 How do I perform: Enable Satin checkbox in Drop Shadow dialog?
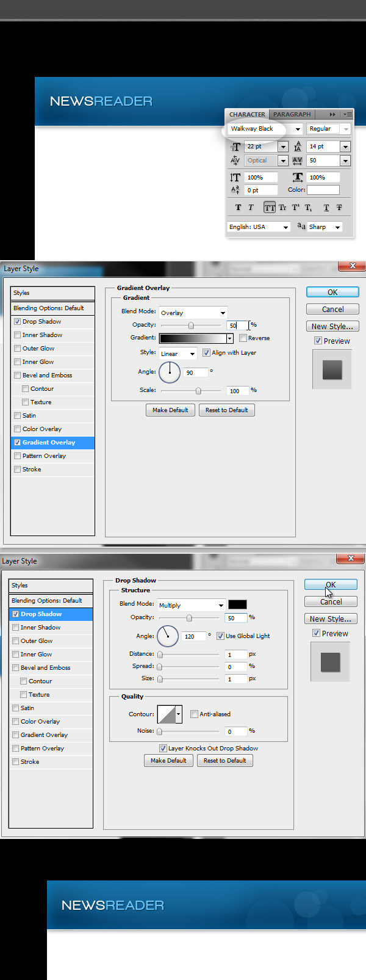[16, 708]
